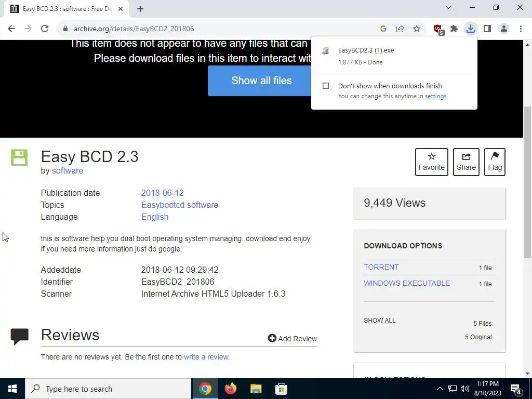Click taskbar search box
The width and height of the screenshot is (532, 399).
[x=108, y=389]
